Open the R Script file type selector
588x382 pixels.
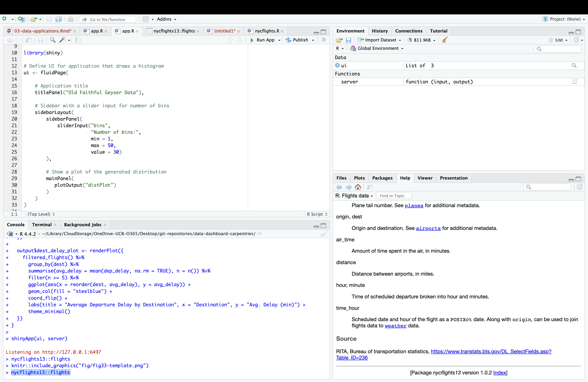coord(317,214)
